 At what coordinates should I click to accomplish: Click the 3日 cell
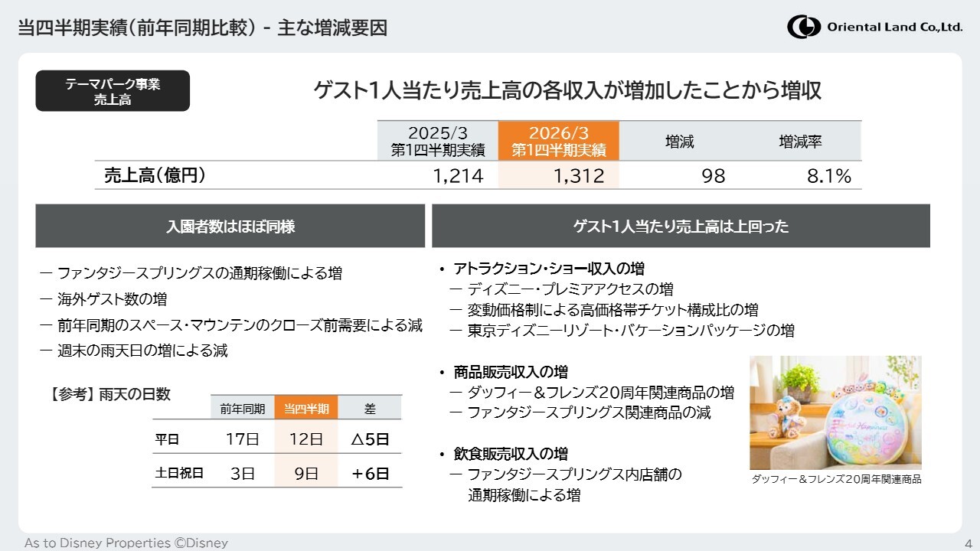coord(243,474)
